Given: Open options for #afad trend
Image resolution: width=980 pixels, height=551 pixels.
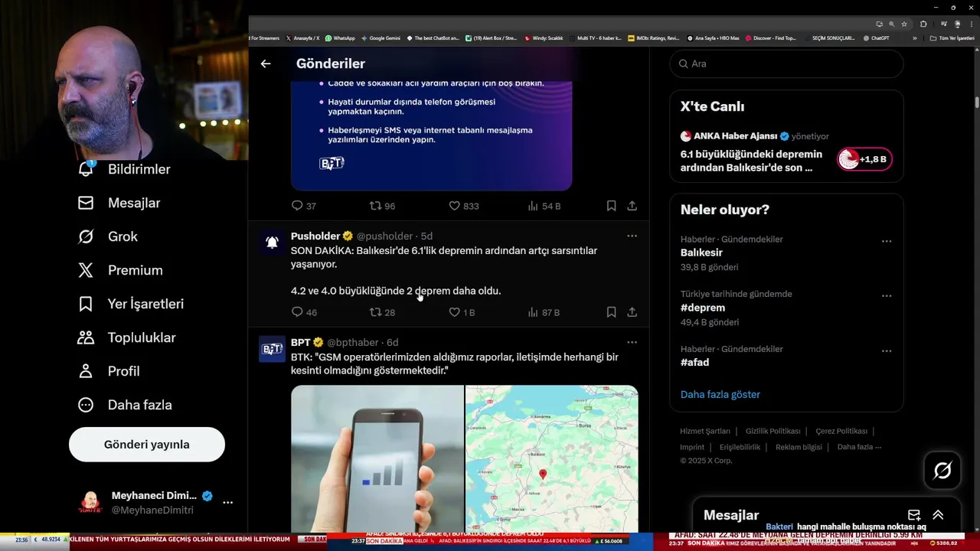Looking at the screenshot, I should pos(887,351).
